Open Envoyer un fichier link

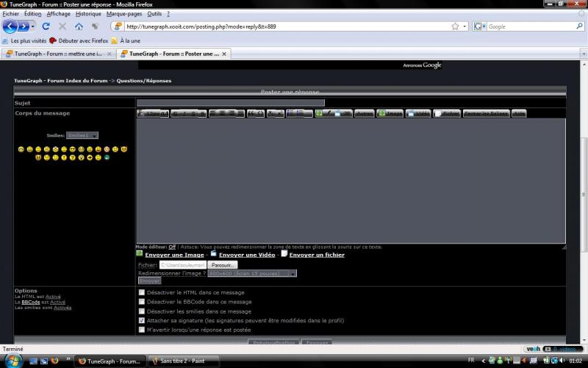(317, 255)
